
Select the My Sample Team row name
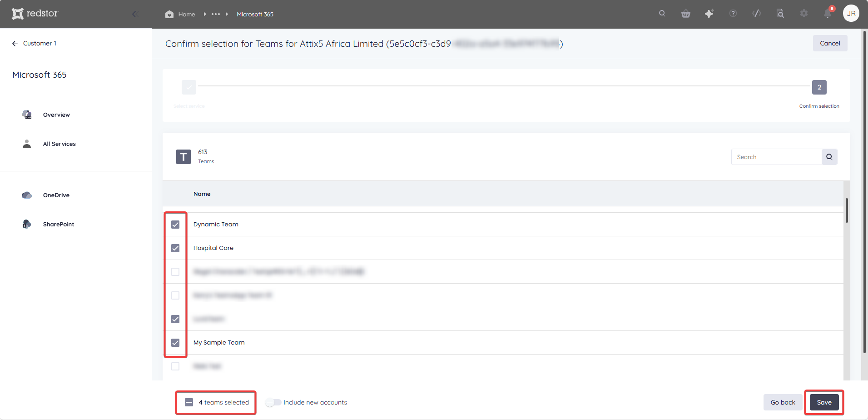(x=219, y=342)
